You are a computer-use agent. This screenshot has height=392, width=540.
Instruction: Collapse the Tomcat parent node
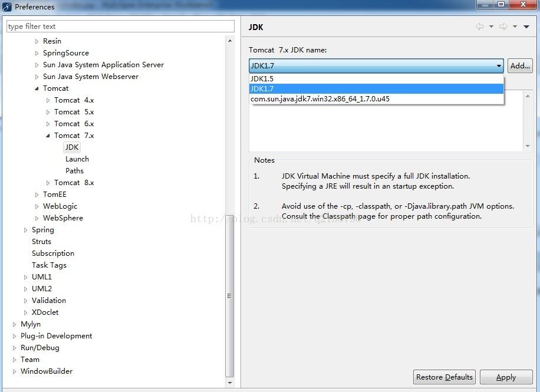click(37, 88)
